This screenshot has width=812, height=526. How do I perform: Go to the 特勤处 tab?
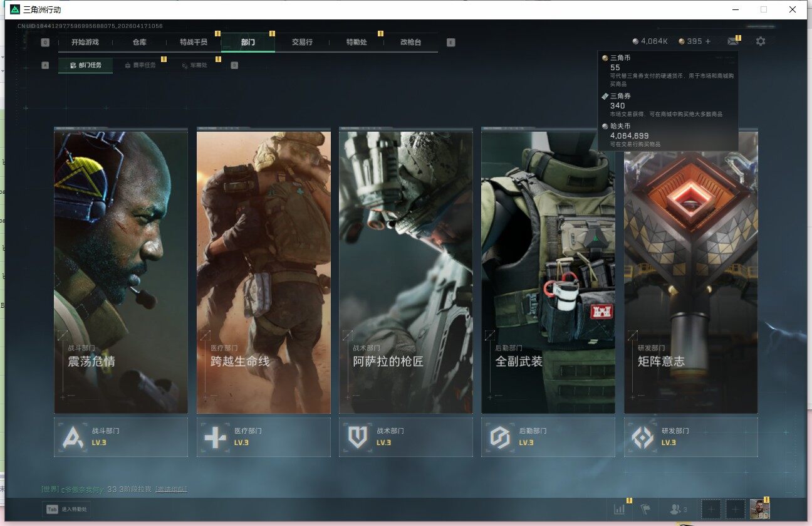coord(357,43)
